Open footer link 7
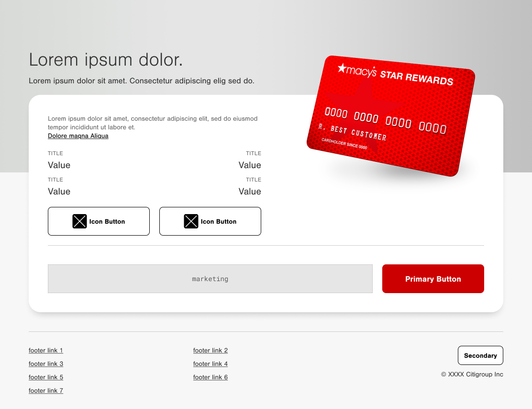The image size is (532, 409). click(46, 391)
